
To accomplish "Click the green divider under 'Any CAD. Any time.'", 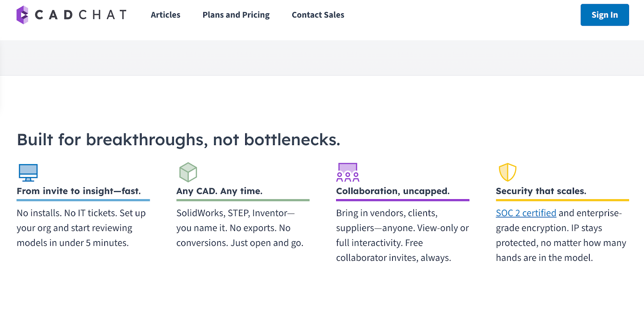I will (243, 200).
